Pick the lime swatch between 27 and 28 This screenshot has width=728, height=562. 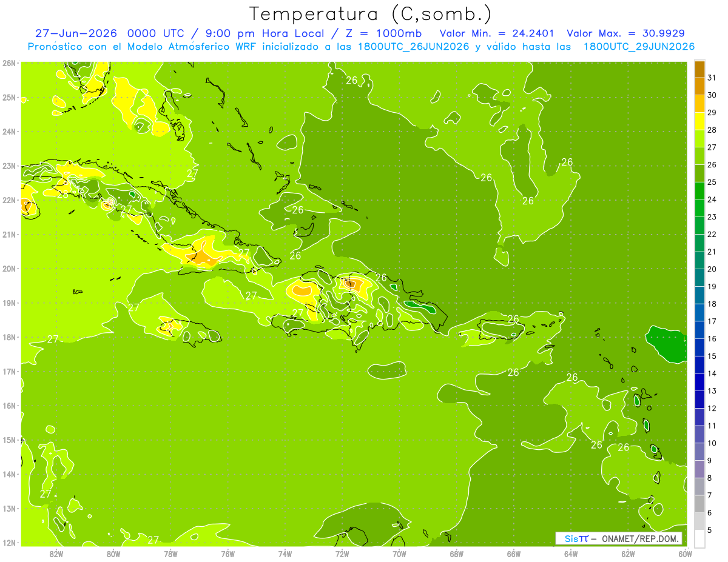(x=699, y=139)
